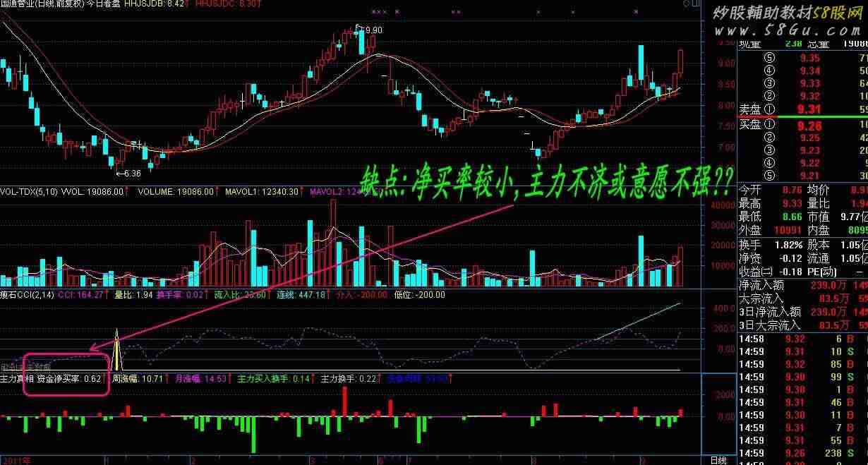
Task: Select the 连线: 447.18 reading
Action: click(301, 295)
